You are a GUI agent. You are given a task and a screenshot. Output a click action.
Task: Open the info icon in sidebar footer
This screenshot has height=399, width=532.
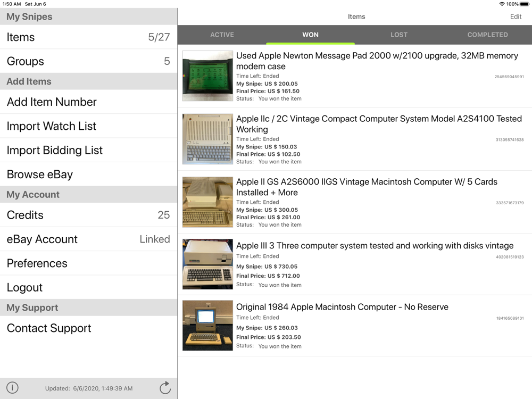pos(13,387)
